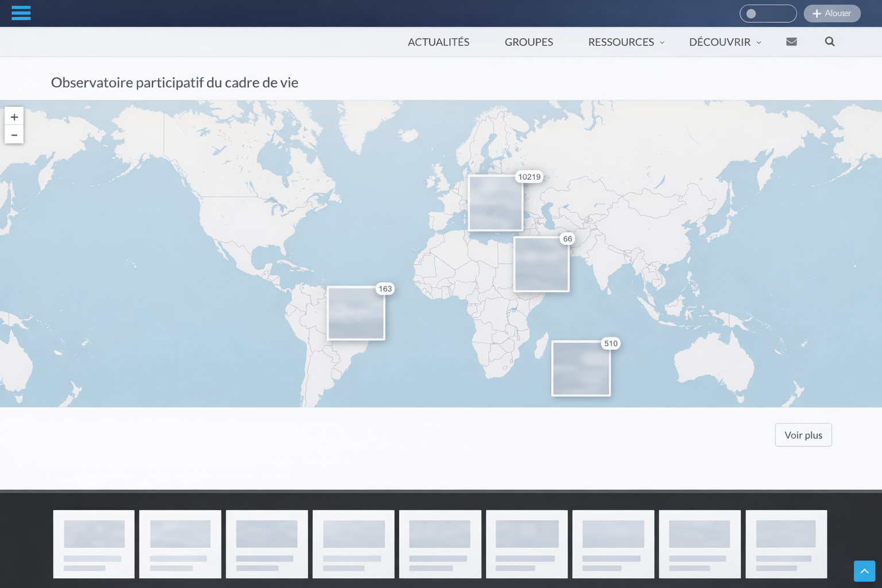
Task: Select the cluster badge showing 66
Action: pyautogui.click(x=541, y=263)
